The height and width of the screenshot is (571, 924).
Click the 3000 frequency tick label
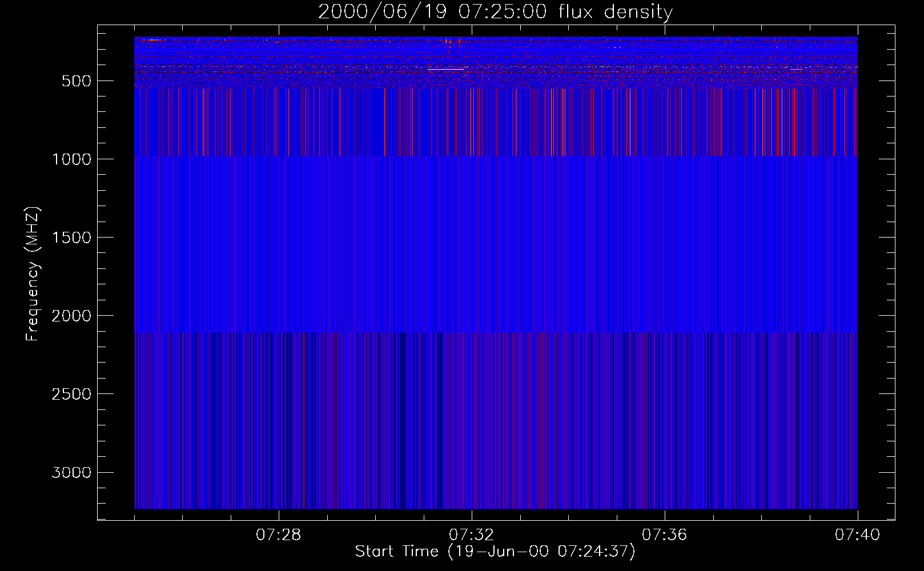point(71,472)
